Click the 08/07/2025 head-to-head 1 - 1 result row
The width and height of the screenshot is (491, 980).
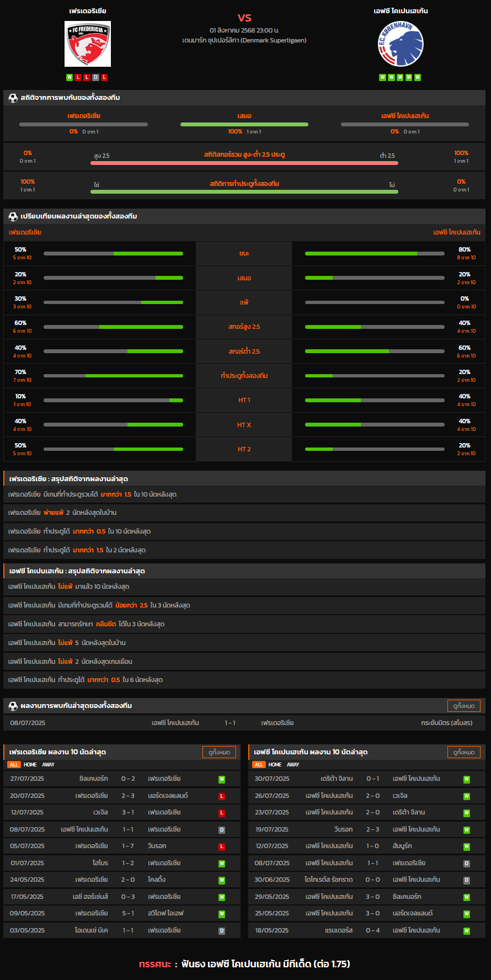[x=244, y=723]
